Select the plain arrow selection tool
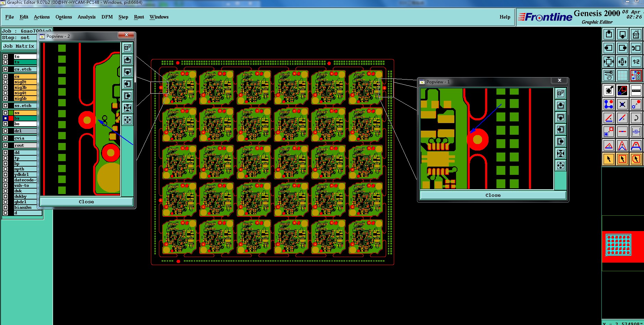 tap(609, 159)
